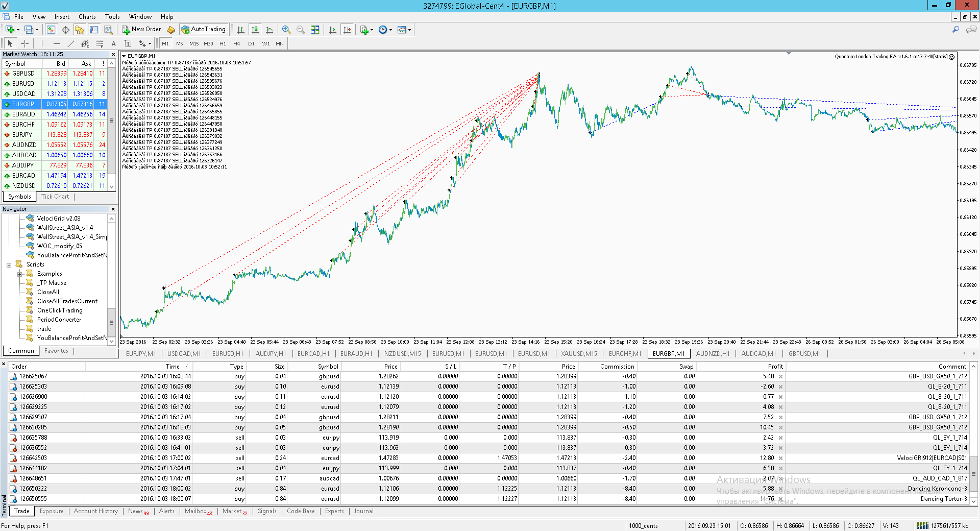Switch chart to line chart style
980x531 pixels.
269,30
